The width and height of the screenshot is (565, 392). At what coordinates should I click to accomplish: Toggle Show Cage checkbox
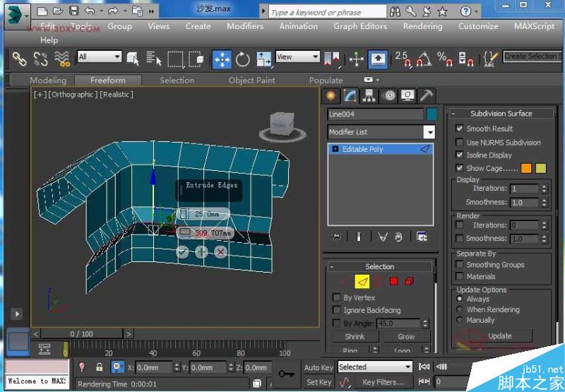[459, 168]
